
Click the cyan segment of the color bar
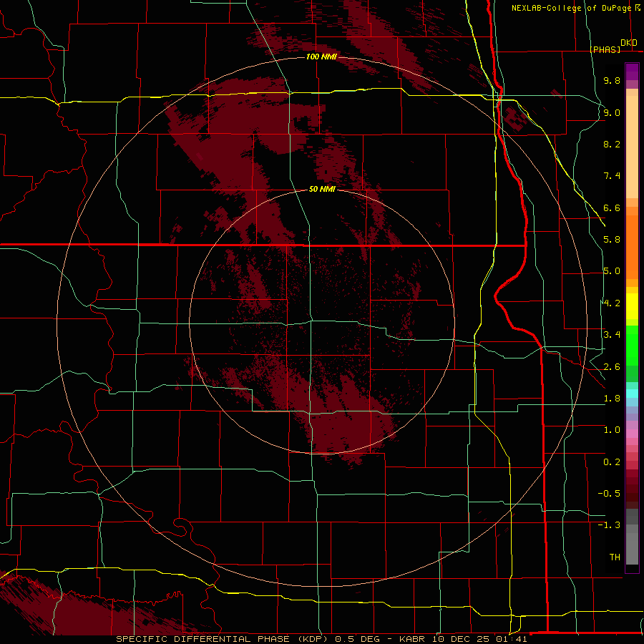pyautogui.click(x=632, y=394)
